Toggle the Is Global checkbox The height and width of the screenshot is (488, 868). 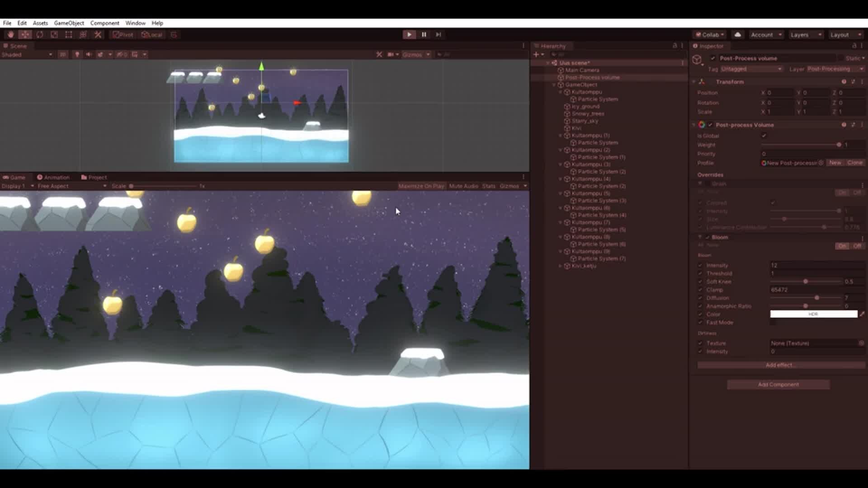(x=764, y=136)
